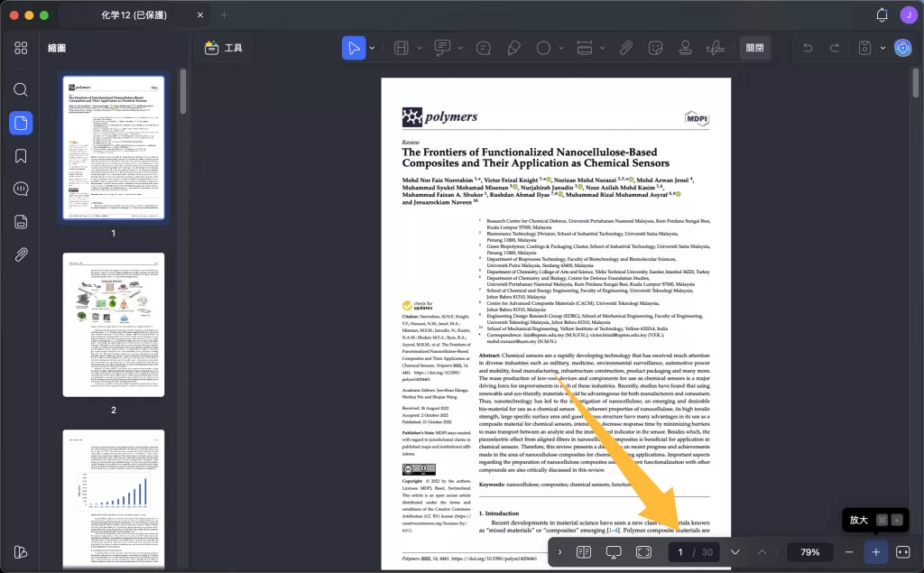Open the attachments panel paperclip icon
924x573 pixels.
(21, 254)
